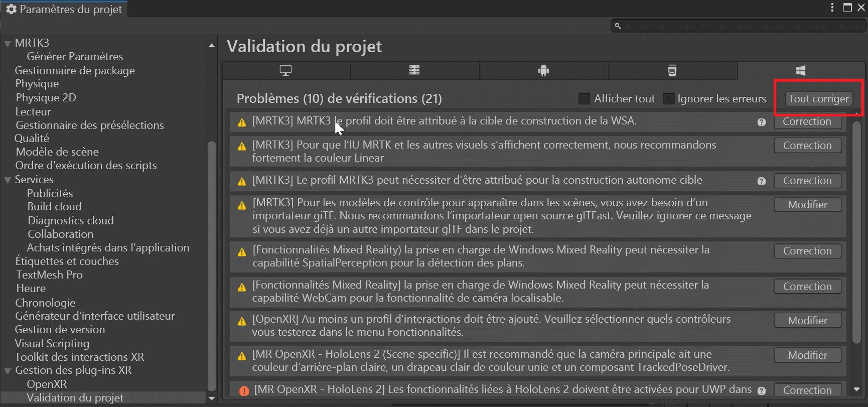Open Gestionnaire de package settings

pos(75,70)
